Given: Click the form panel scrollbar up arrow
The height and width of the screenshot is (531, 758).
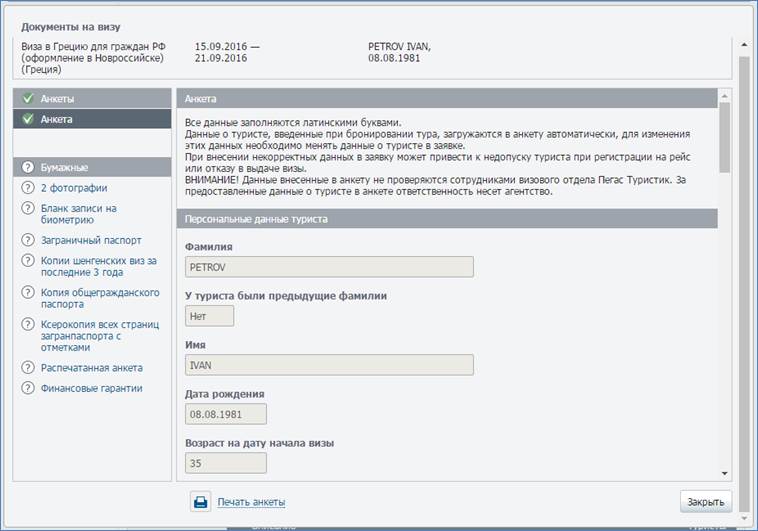Looking at the screenshot, I should coord(725,96).
